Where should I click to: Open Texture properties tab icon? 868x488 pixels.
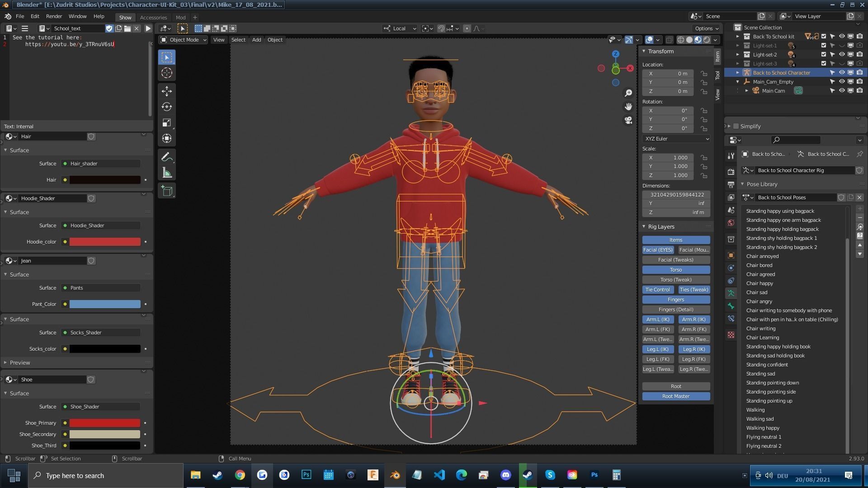[x=731, y=335]
